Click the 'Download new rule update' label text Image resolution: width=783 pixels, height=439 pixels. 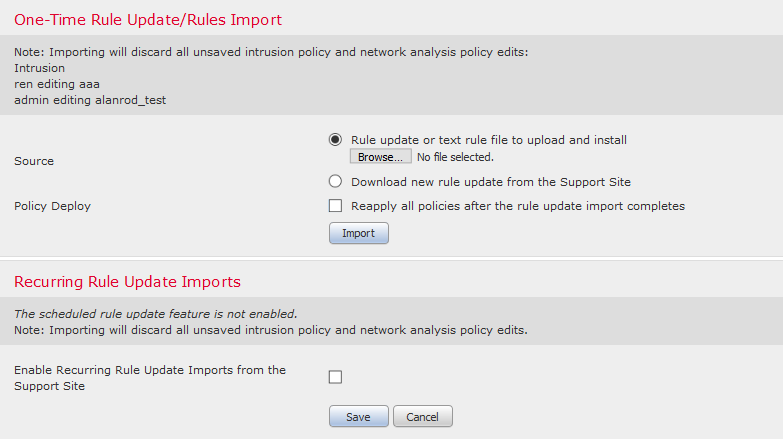point(490,182)
